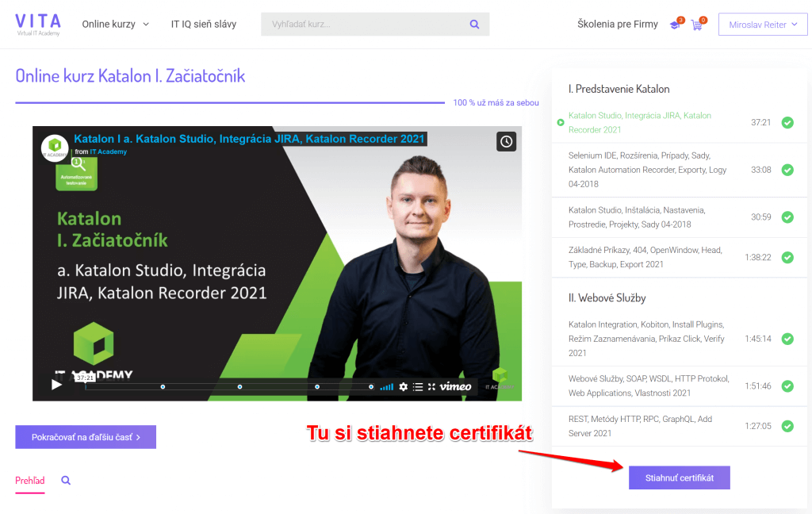Viewport: 812px width, 514px height.
Task: Click the video title link Katalon I a.
Action: coord(249,139)
